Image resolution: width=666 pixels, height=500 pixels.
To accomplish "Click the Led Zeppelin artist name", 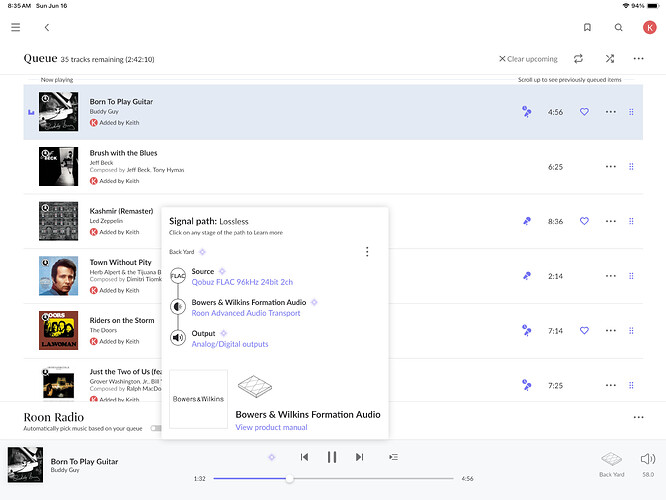I will 106,221.
